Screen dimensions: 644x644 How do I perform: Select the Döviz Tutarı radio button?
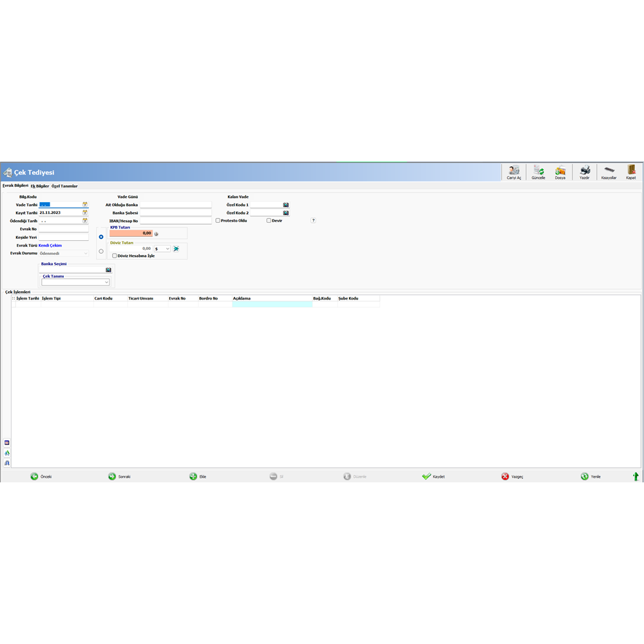coord(100,251)
